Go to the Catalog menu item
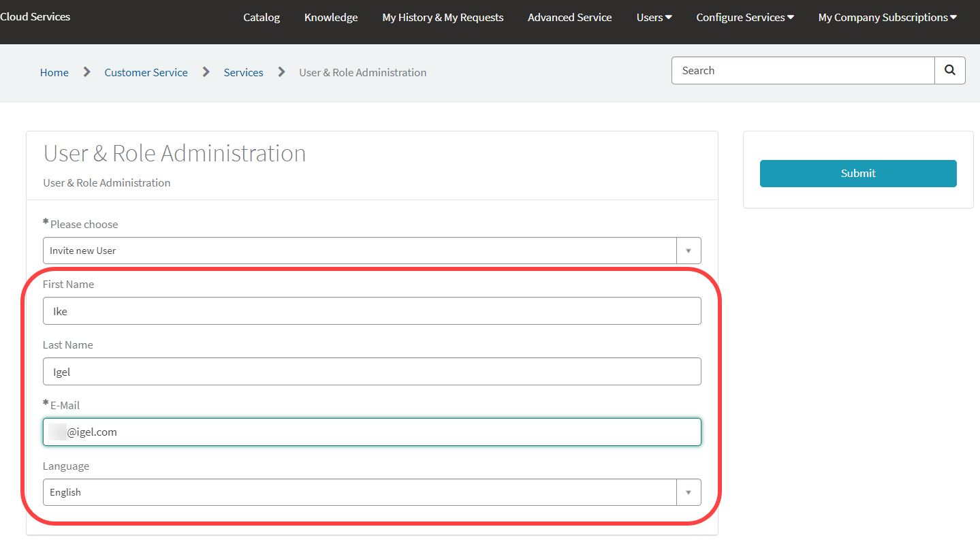Image resolution: width=980 pixels, height=546 pixels. [x=262, y=18]
